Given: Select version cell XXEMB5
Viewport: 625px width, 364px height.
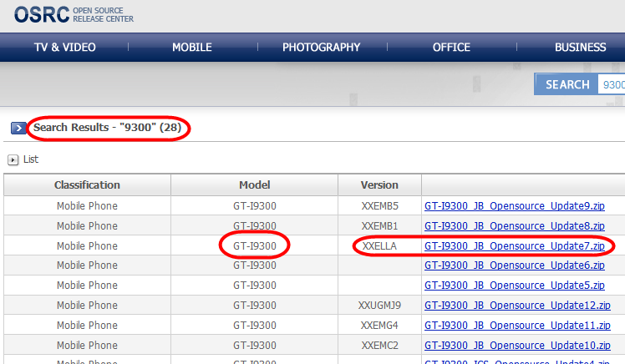Looking at the screenshot, I should (379, 206).
